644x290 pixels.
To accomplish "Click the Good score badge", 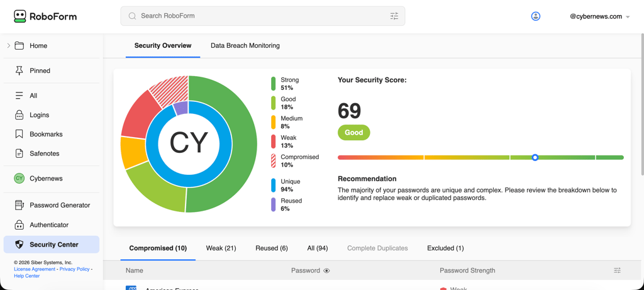I will [353, 133].
